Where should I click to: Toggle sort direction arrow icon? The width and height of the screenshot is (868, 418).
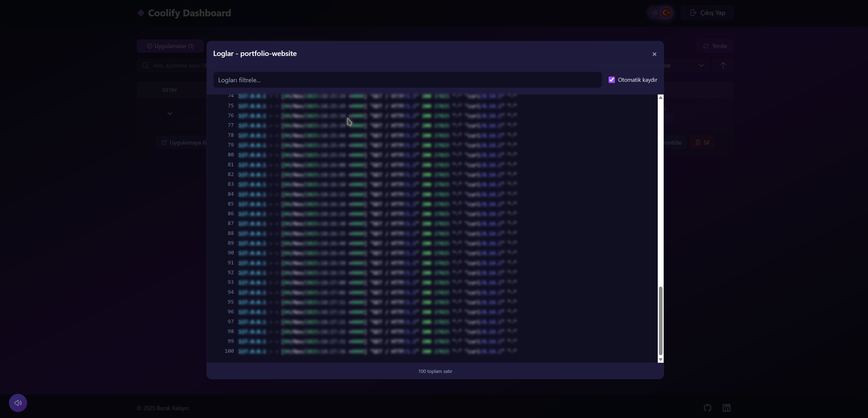[x=723, y=66]
